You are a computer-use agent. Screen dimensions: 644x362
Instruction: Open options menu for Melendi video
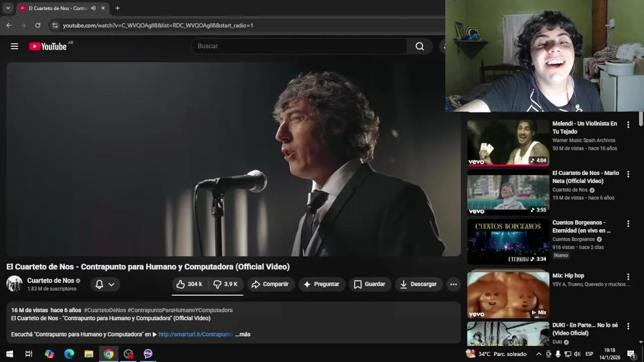(628, 125)
